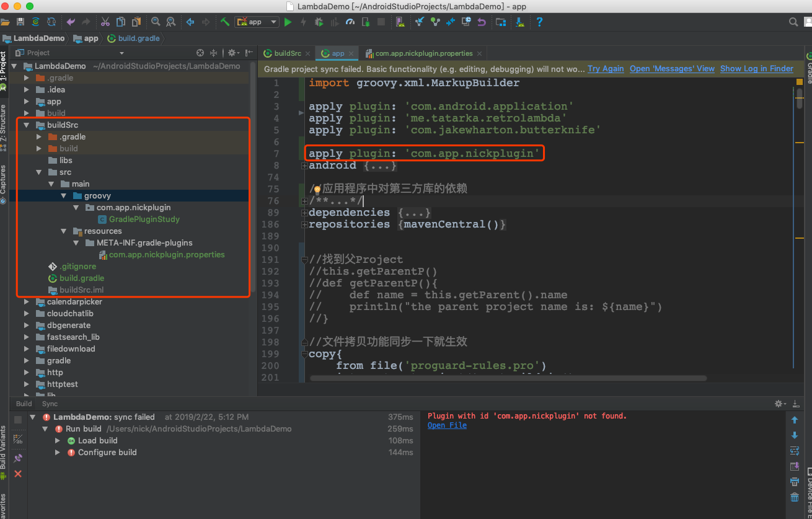
Task: Click Build panel settings gear
Action: (780, 404)
